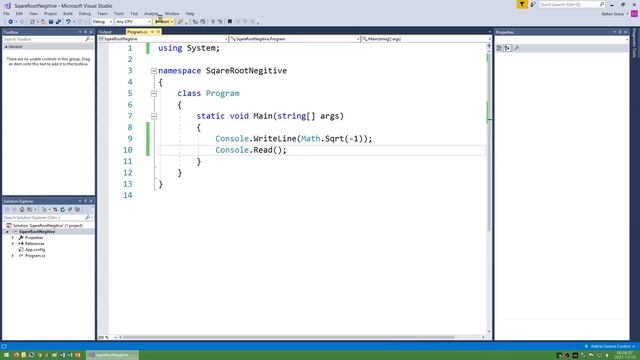The width and height of the screenshot is (640, 360).
Task: Open the Diagnostic Tools side tab
Action: (634, 43)
